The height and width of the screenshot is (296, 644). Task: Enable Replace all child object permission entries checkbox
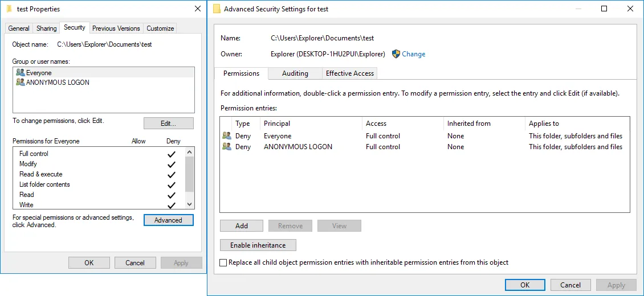[223, 262]
